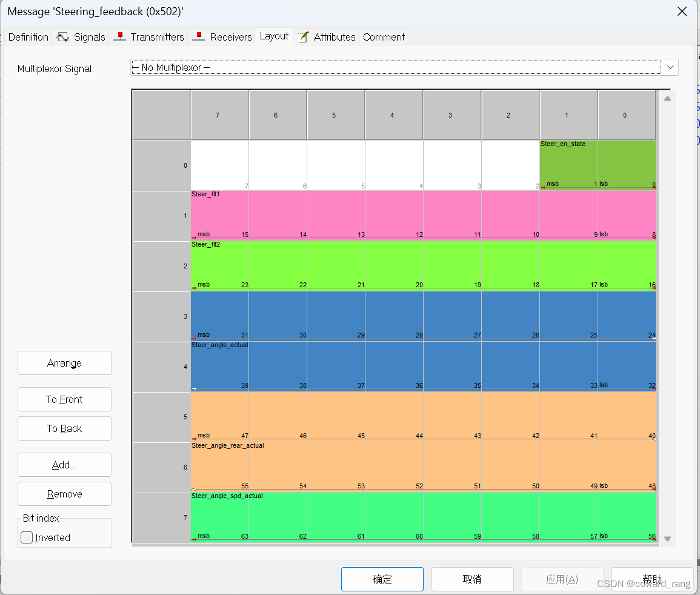This screenshot has width=700, height=595.
Task: Select the blue Steer_angle_actual signal block
Action: tap(423, 342)
